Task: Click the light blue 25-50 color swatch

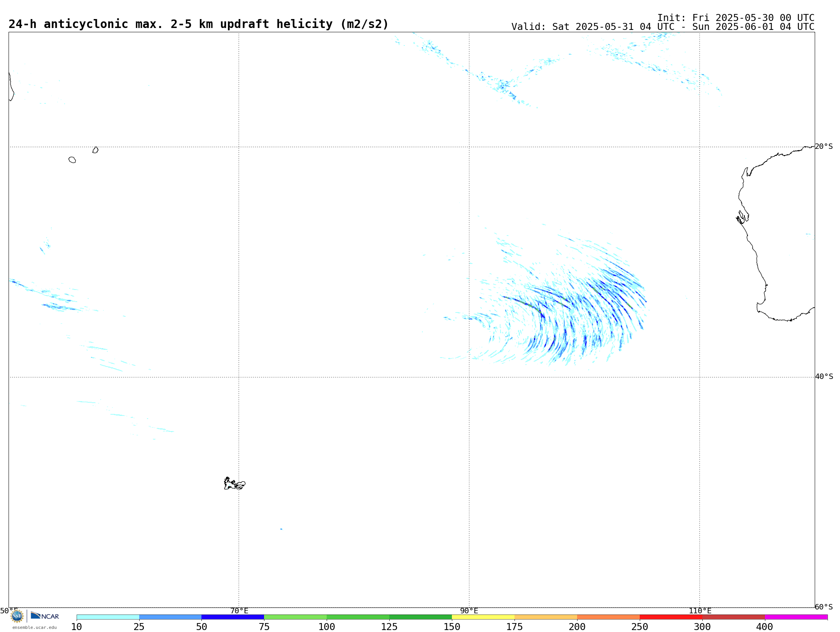Action: click(x=170, y=617)
